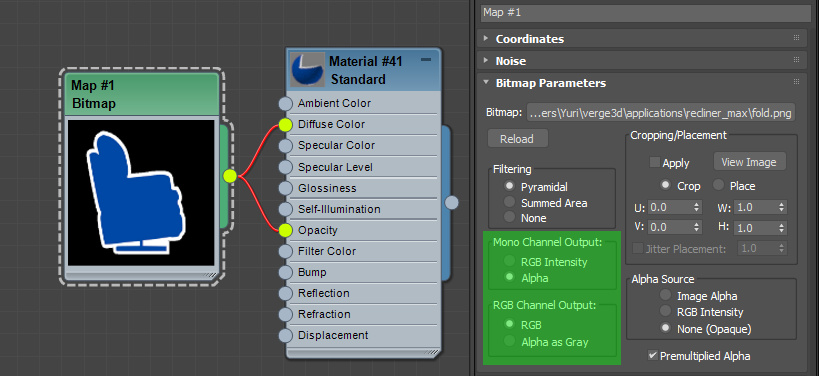This screenshot has width=819, height=376.
Task: Enable the Apply cropping checkbox
Action: [654, 162]
